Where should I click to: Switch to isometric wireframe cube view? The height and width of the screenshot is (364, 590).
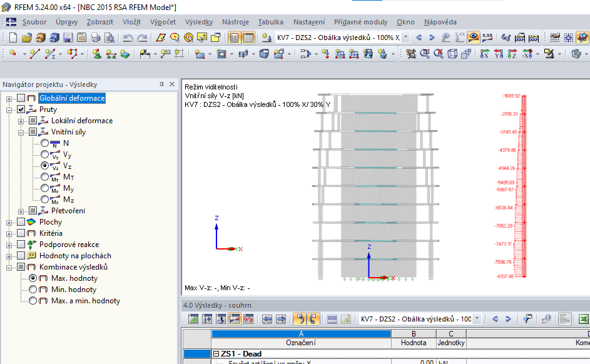coord(452,54)
